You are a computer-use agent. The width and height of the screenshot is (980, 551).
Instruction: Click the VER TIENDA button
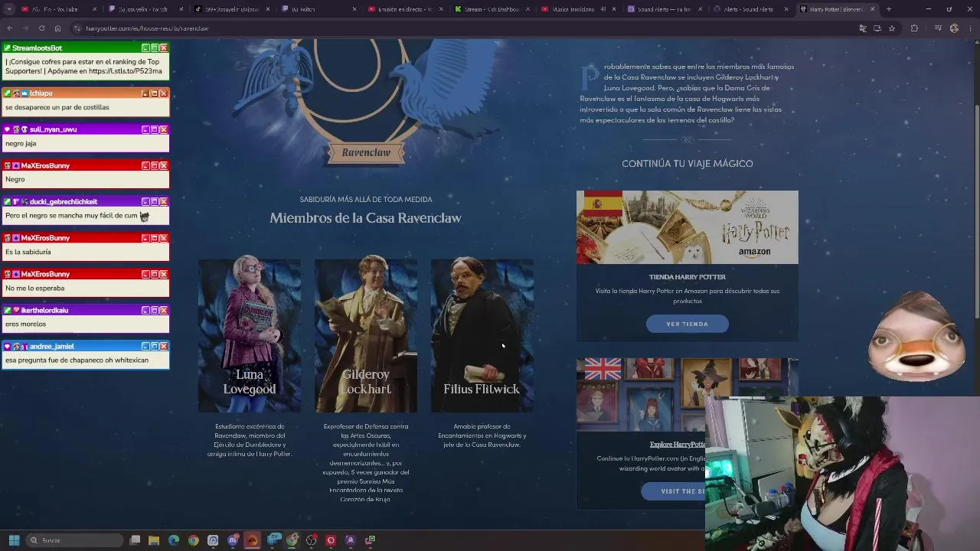[687, 324]
